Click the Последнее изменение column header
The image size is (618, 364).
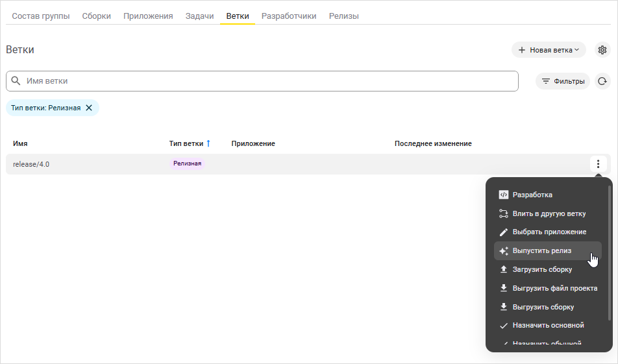pyautogui.click(x=433, y=143)
